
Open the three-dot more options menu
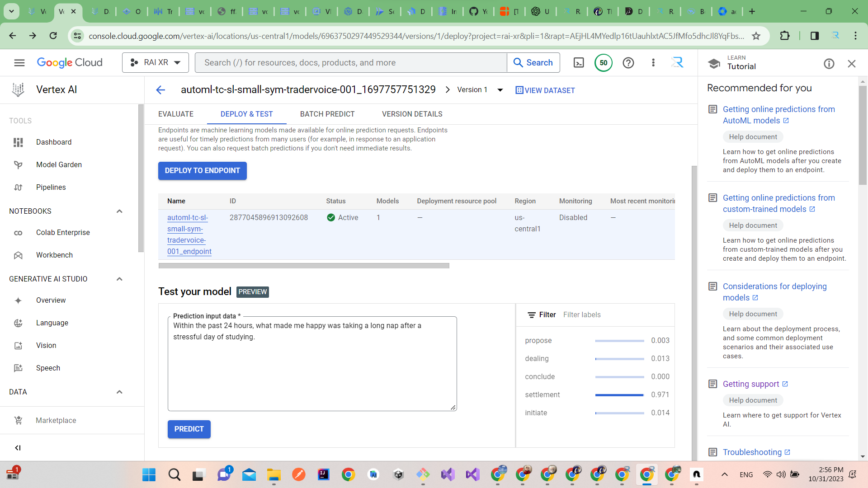(653, 62)
